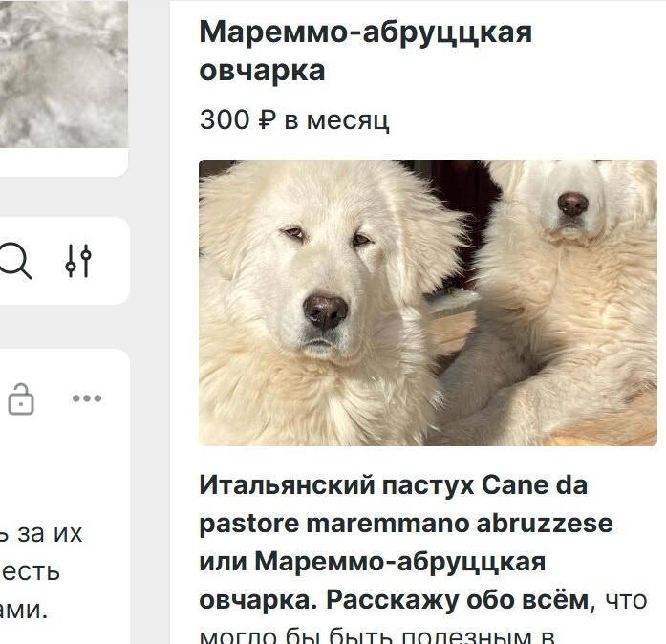Click the "Расскажу обо всём" bold phrase
Screen dimensions: 666x644
coord(458,600)
